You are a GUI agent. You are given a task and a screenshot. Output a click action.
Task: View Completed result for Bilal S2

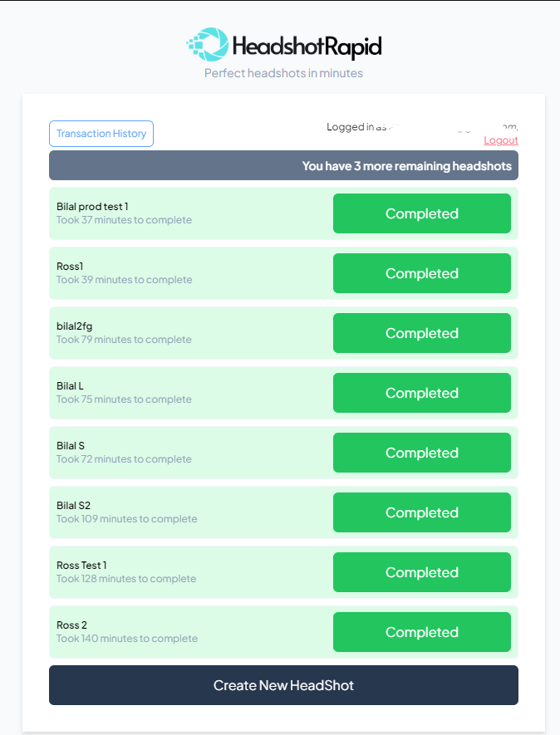(x=421, y=512)
